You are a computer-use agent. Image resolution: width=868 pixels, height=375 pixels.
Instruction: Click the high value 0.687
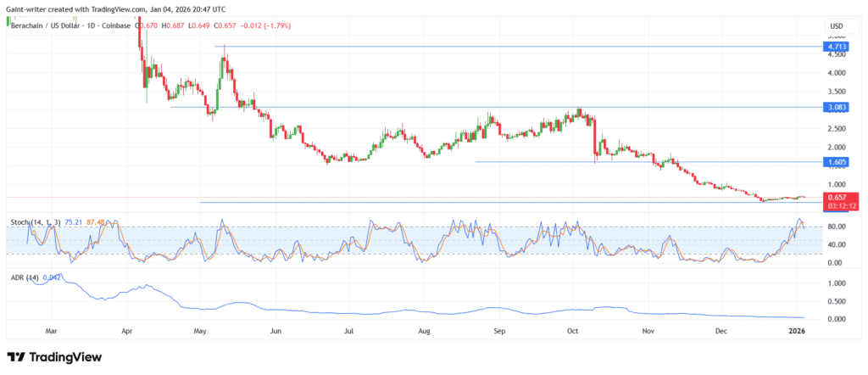pyautogui.click(x=174, y=25)
